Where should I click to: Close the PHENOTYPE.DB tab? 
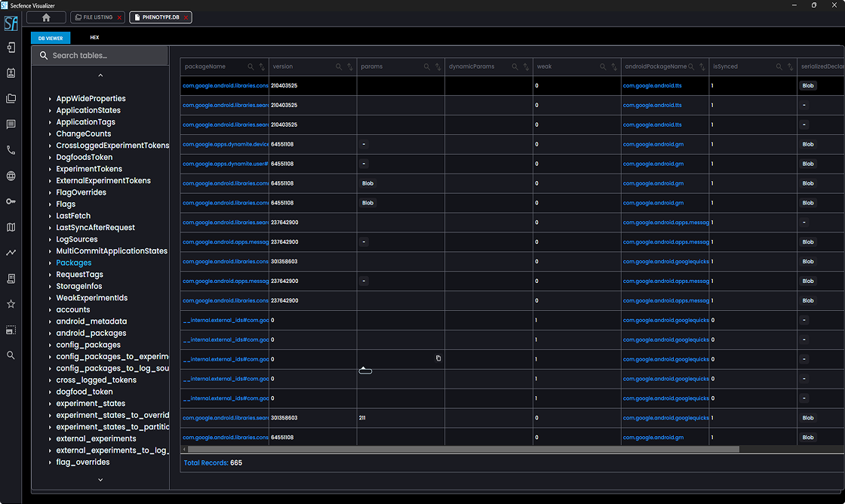coord(186,17)
